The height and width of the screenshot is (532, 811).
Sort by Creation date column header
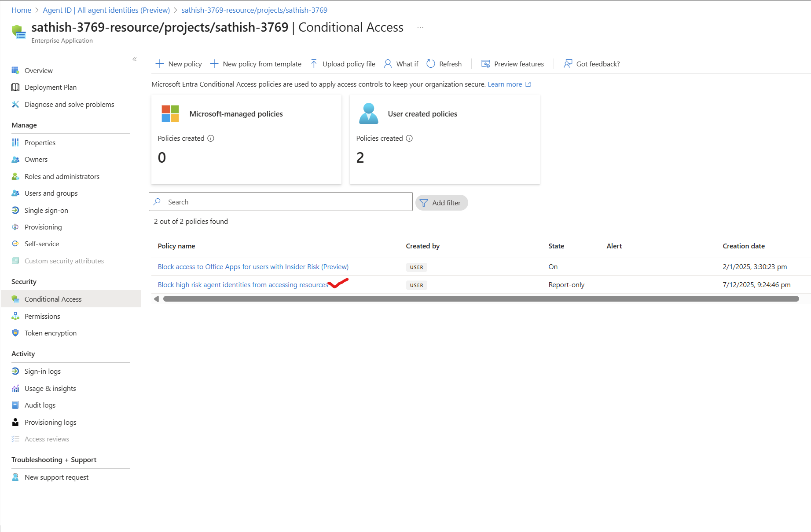743,246
